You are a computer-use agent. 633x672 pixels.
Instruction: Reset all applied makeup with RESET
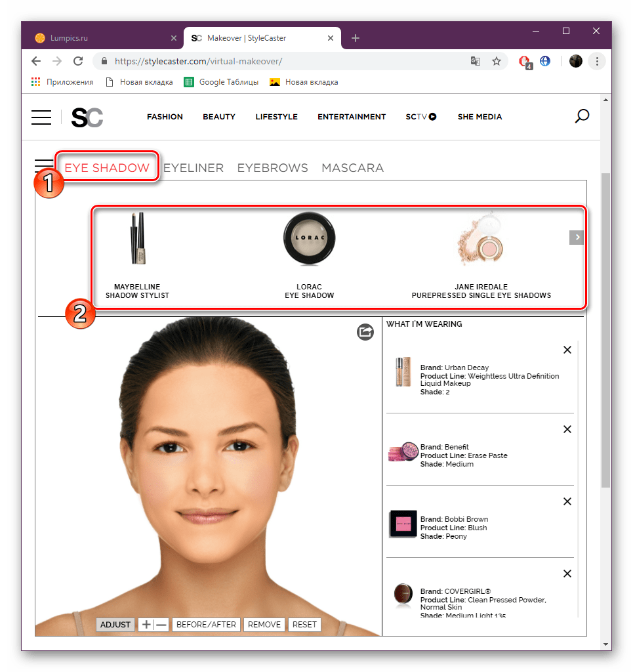[x=304, y=624]
